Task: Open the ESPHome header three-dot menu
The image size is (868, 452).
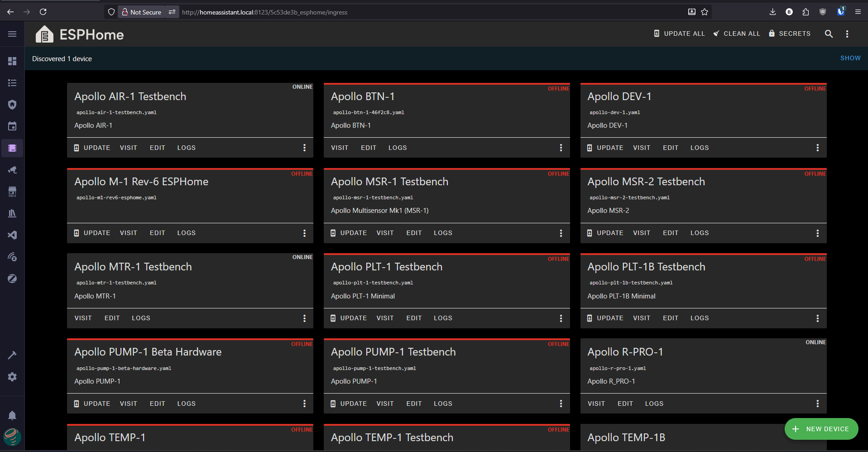Action: coord(847,34)
